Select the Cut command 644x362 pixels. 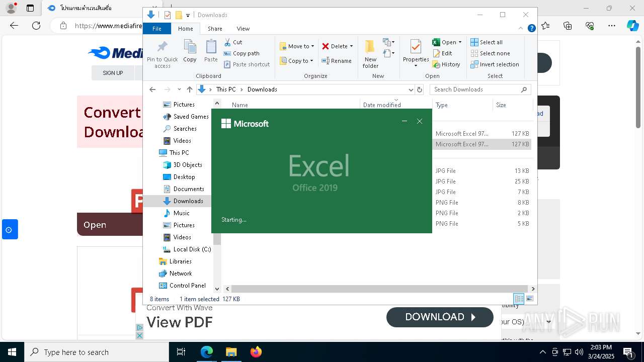click(x=233, y=42)
